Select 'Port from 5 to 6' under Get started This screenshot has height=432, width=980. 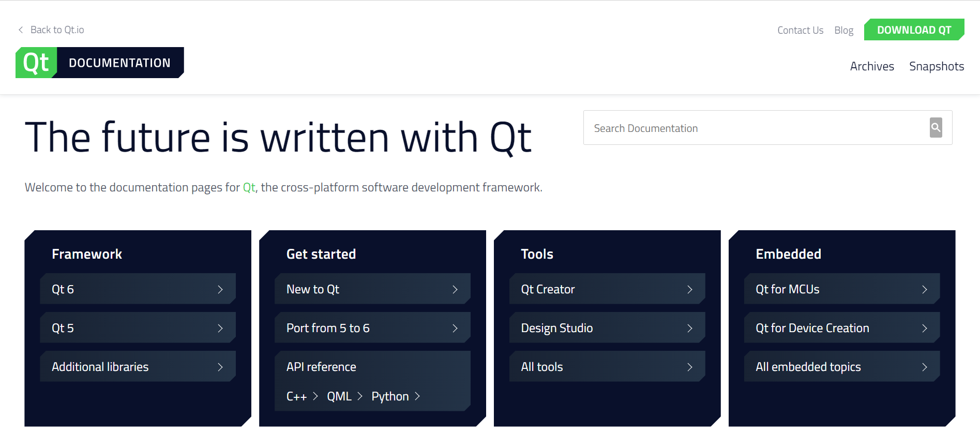coord(328,327)
